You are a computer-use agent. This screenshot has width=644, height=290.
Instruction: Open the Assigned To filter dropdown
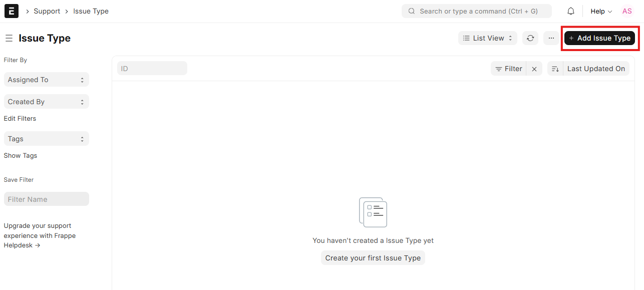[47, 80]
